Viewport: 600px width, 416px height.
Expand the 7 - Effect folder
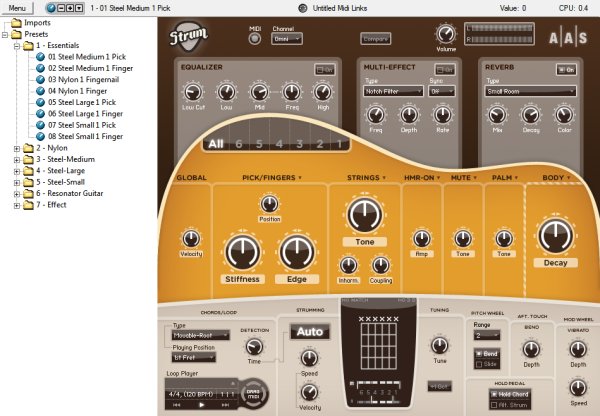[17, 206]
